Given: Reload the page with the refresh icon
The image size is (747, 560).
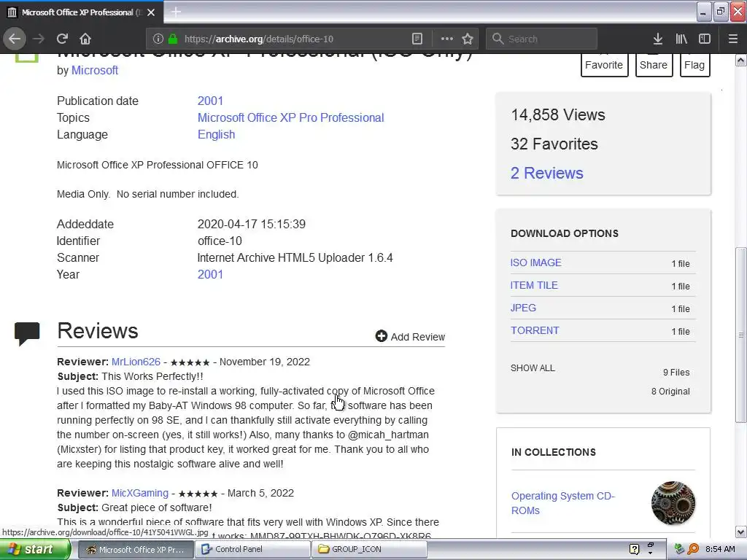Looking at the screenshot, I should tap(62, 39).
